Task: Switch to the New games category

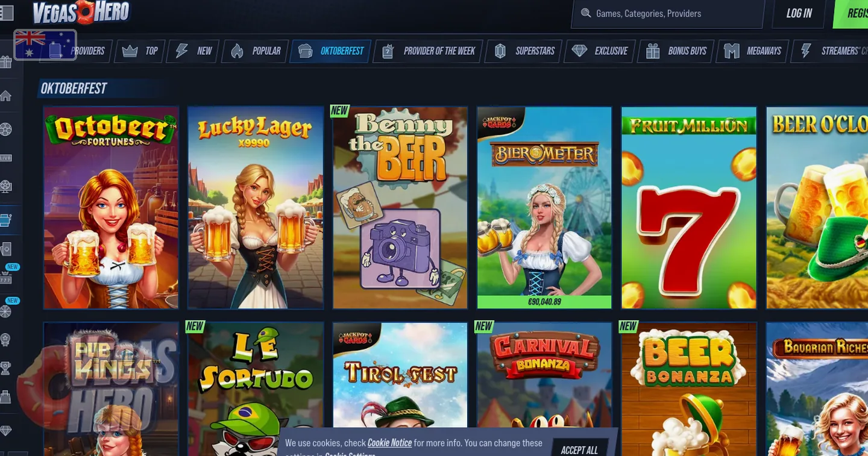Action: (x=193, y=51)
